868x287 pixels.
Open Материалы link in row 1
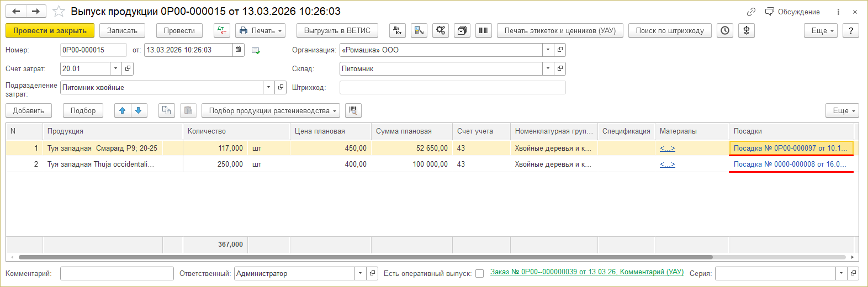point(667,148)
